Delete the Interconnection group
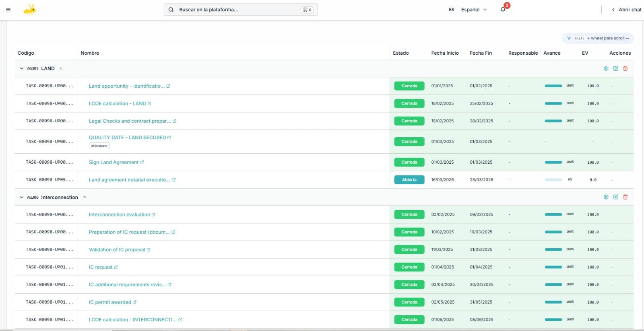Screen dimensions: 644x331 click(625, 197)
